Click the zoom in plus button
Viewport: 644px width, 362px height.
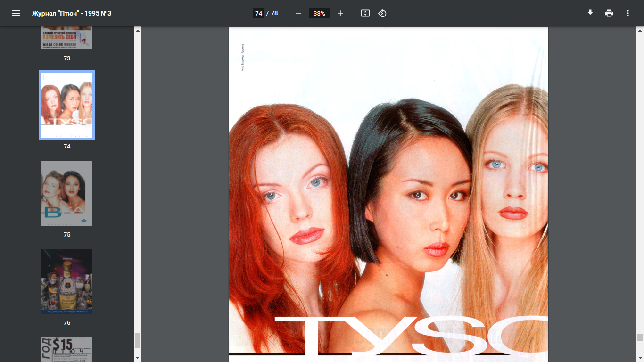tap(340, 13)
